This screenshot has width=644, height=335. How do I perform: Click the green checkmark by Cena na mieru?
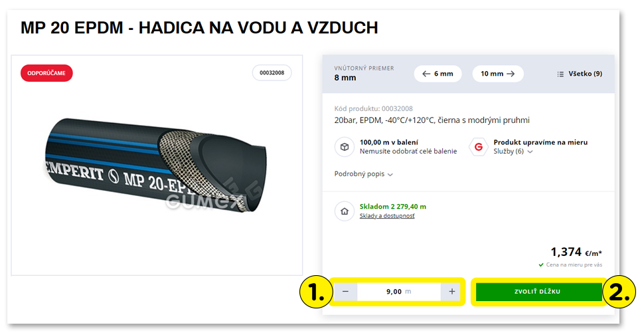541,265
